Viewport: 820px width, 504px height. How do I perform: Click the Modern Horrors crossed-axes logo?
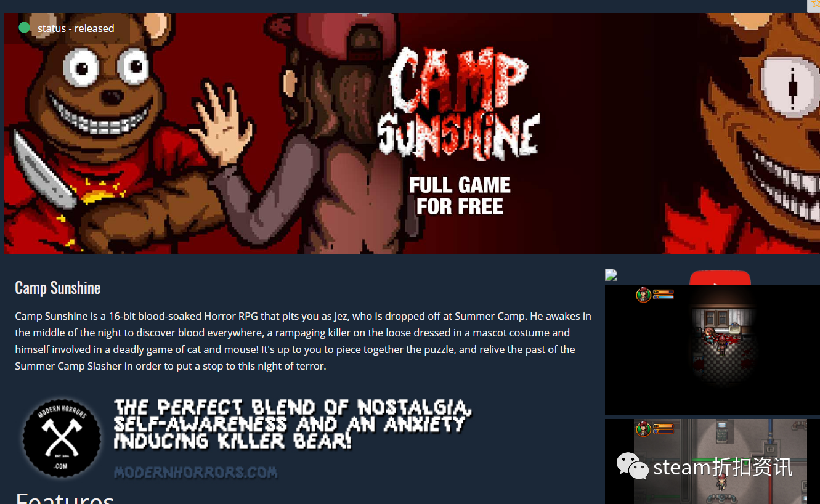(62, 439)
